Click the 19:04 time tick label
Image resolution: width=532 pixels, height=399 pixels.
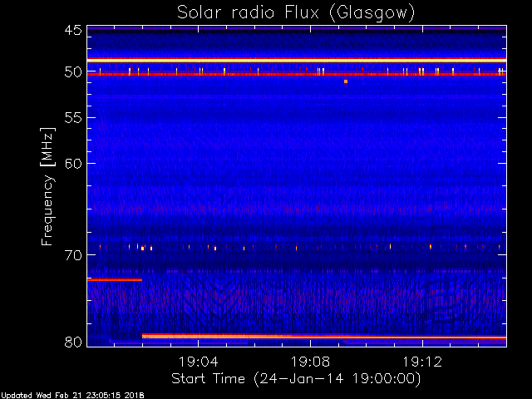[x=199, y=362]
